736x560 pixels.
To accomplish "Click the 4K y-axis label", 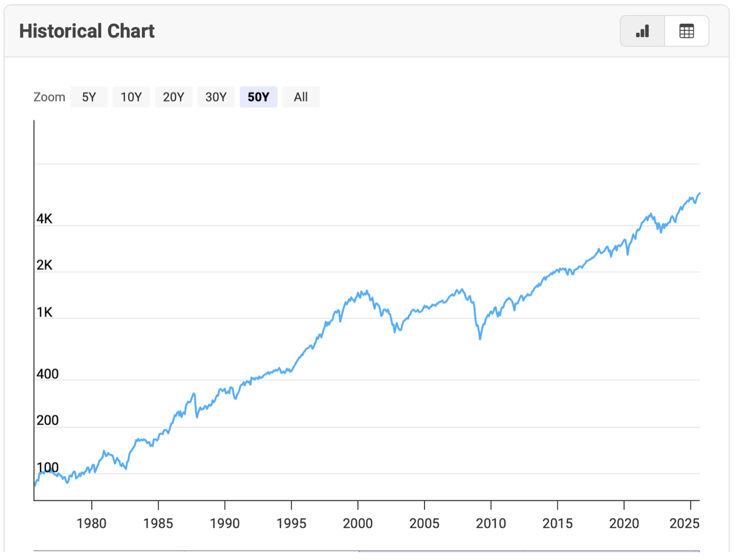I will click(45, 219).
